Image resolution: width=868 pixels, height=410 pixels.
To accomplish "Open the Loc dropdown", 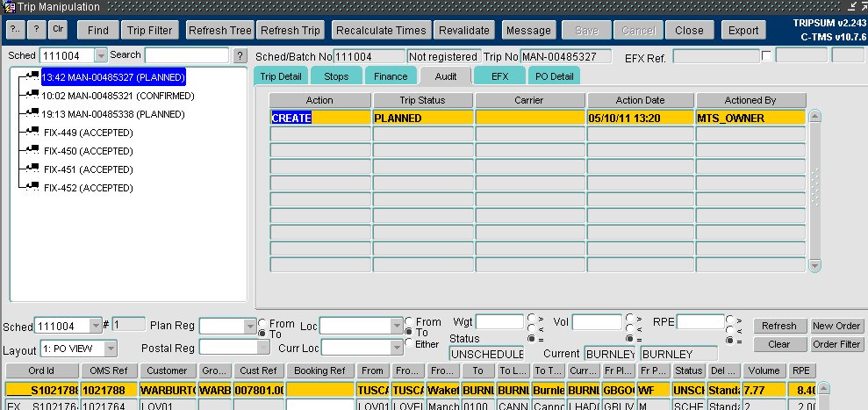I will click(397, 326).
